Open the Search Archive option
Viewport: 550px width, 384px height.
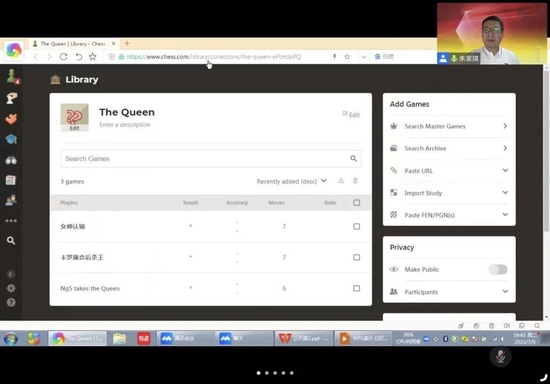[x=449, y=148]
